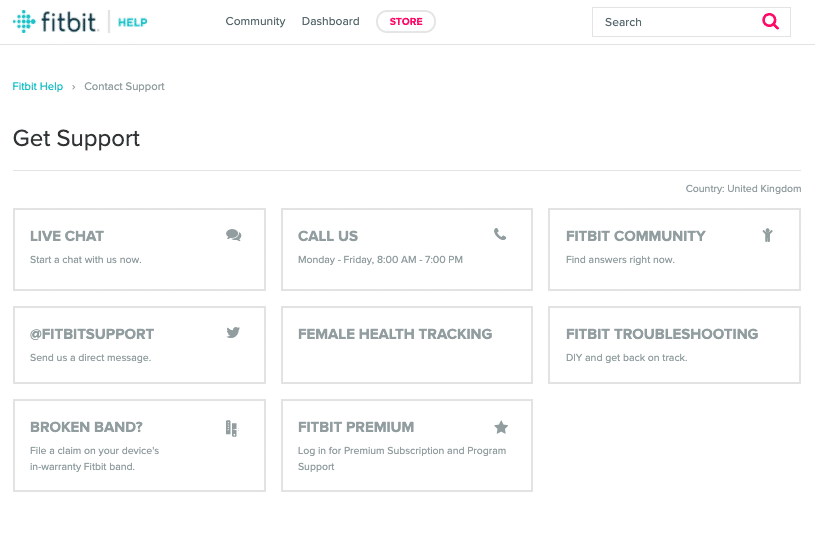Viewport: 815px width, 545px height.
Task: Select the Country: United Kingdom text
Action: click(743, 189)
